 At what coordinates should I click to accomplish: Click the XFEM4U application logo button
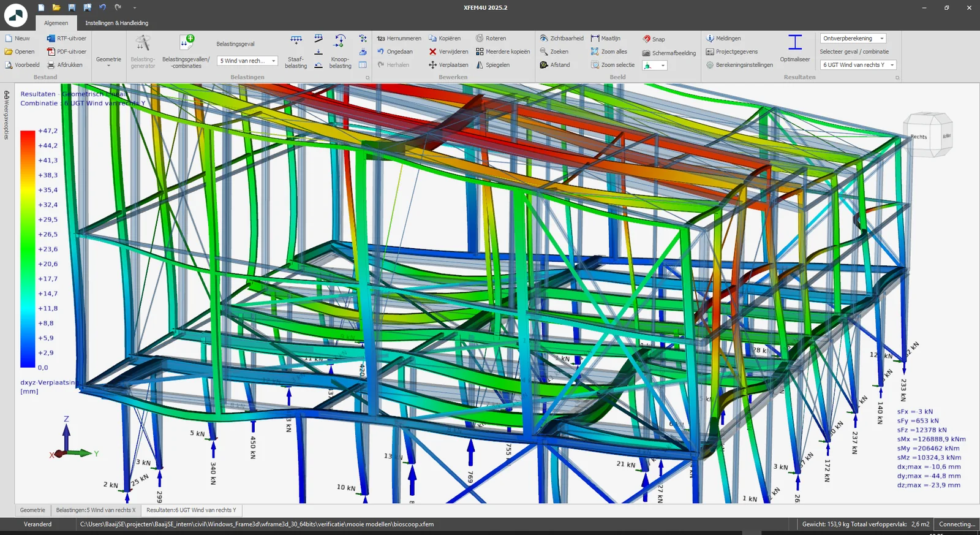click(x=15, y=15)
